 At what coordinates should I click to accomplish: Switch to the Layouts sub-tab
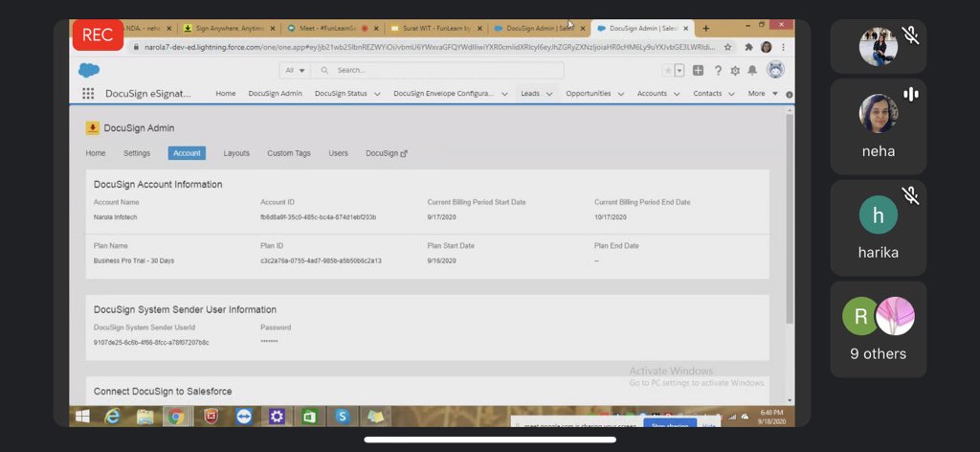(x=236, y=153)
